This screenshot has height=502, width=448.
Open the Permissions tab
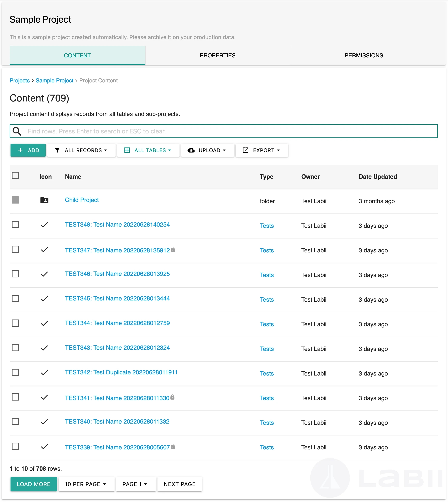pyautogui.click(x=364, y=55)
